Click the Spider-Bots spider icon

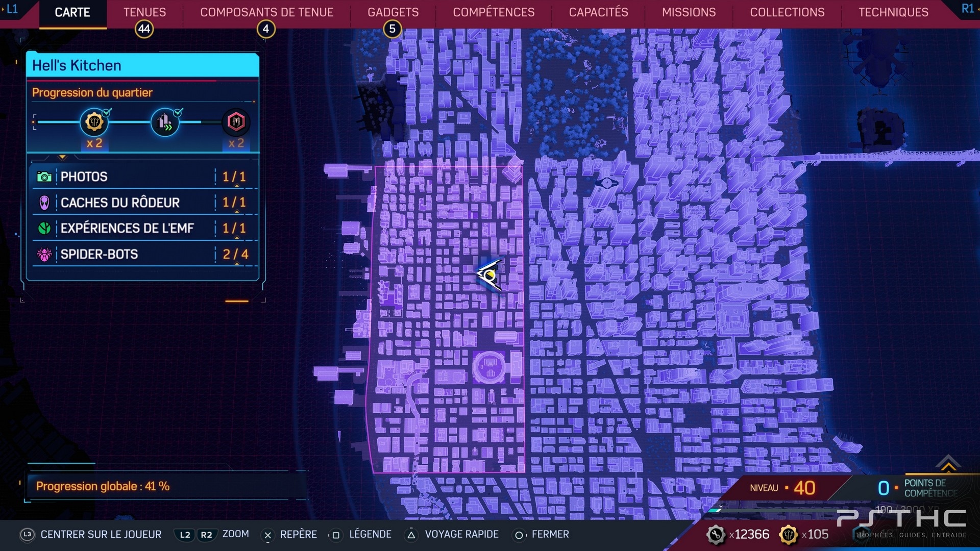44,254
